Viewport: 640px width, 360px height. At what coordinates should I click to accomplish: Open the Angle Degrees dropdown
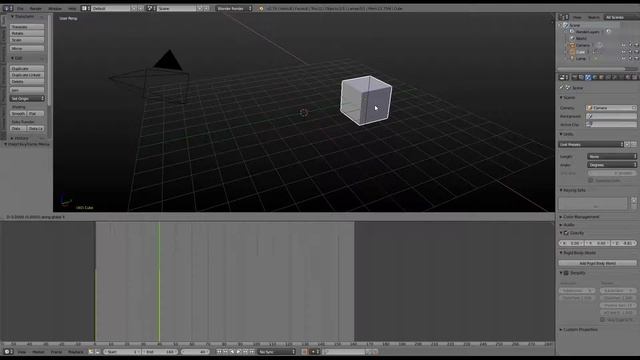[612, 164]
